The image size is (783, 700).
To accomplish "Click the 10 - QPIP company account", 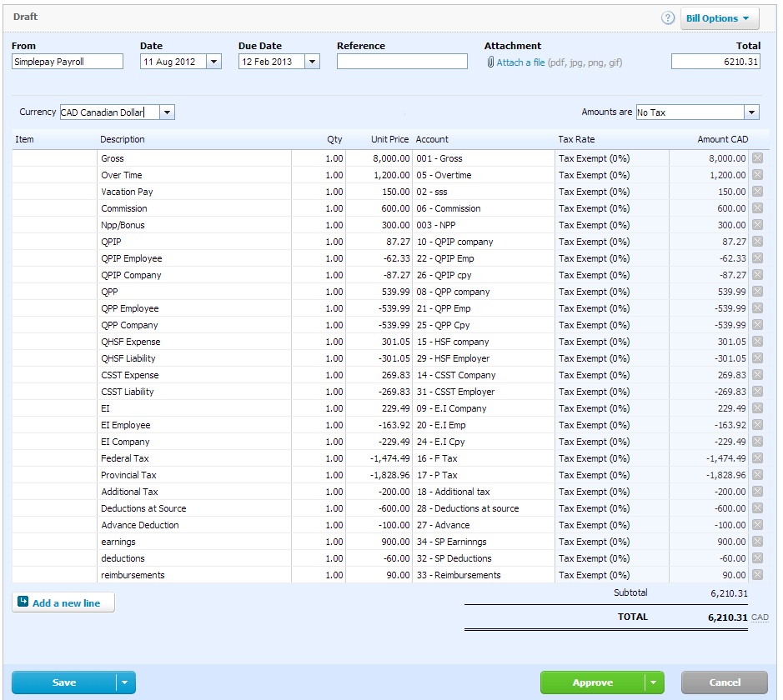I will [x=484, y=242].
